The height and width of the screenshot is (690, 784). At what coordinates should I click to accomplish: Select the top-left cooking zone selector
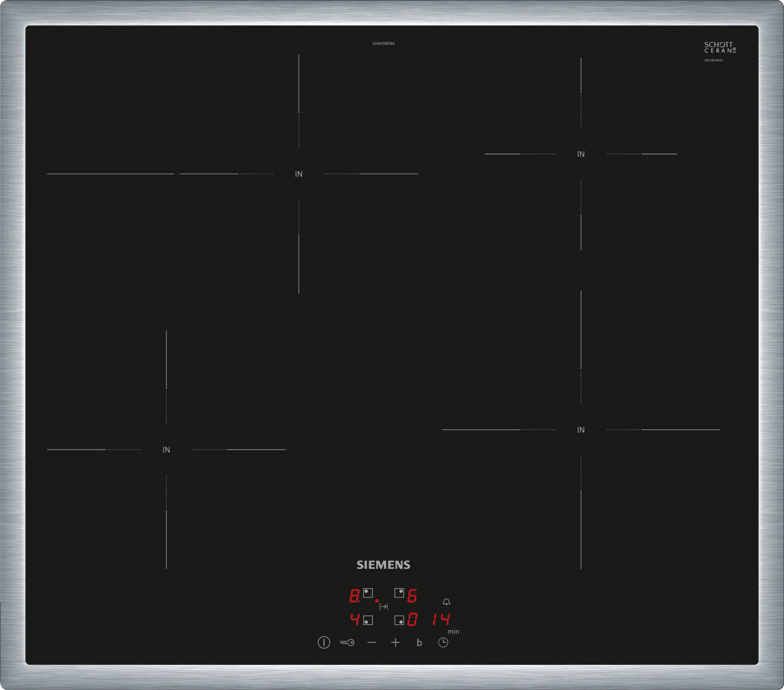pos(368,593)
